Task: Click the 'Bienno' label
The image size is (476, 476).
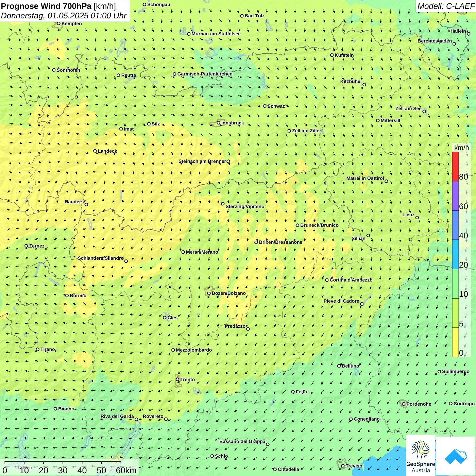Action: point(66,409)
